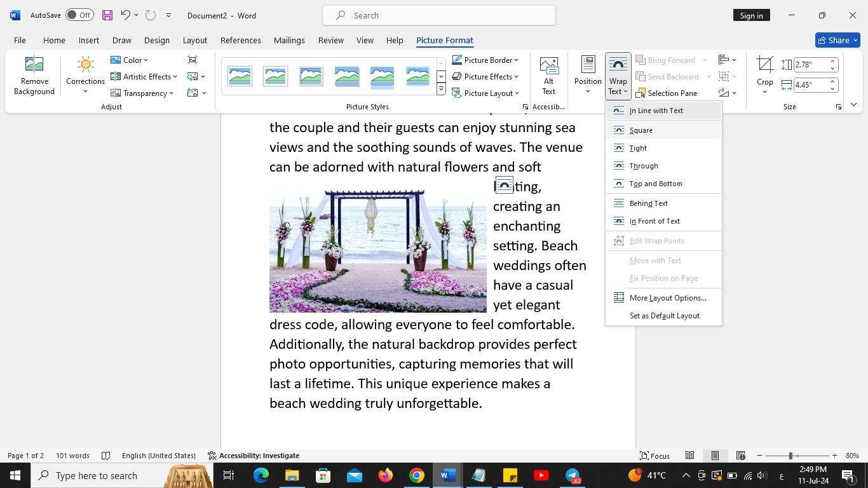The width and height of the screenshot is (868, 488).
Task: Select the beach wedding picture
Action: (x=378, y=250)
